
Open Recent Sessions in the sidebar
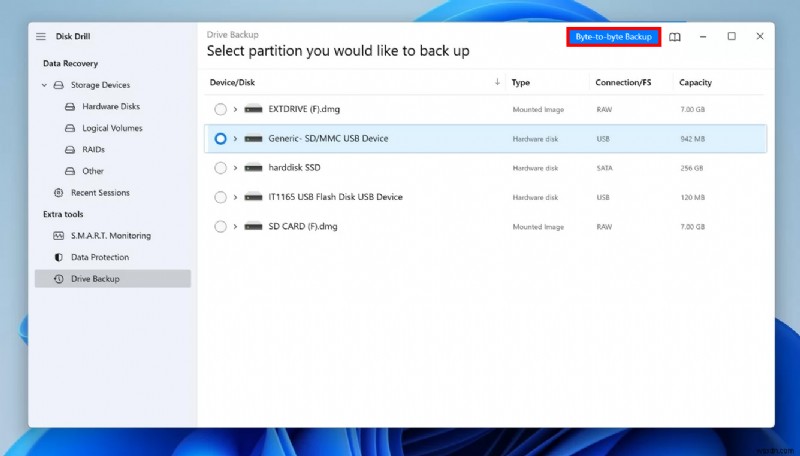pos(100,192)
